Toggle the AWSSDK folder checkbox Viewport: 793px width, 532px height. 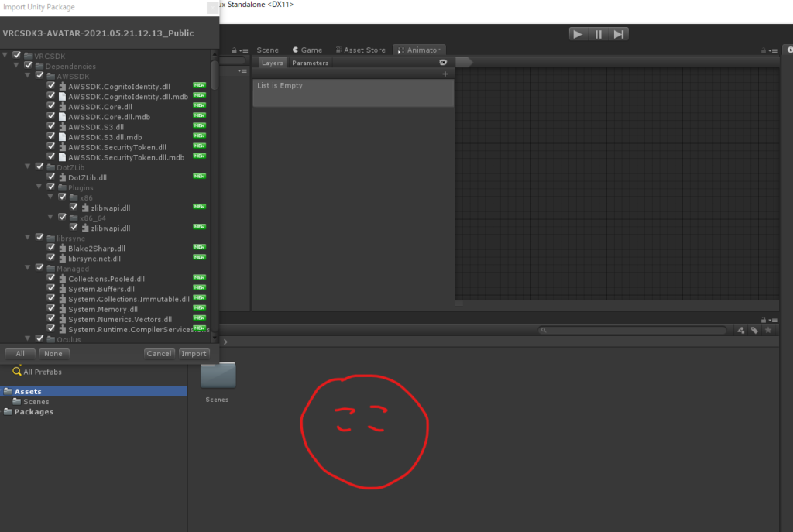tap(39, 75)
